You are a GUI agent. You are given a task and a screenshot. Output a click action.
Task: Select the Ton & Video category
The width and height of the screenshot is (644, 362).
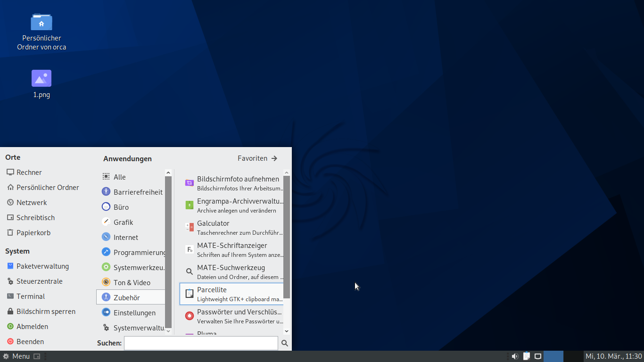(x=131, y=283)
